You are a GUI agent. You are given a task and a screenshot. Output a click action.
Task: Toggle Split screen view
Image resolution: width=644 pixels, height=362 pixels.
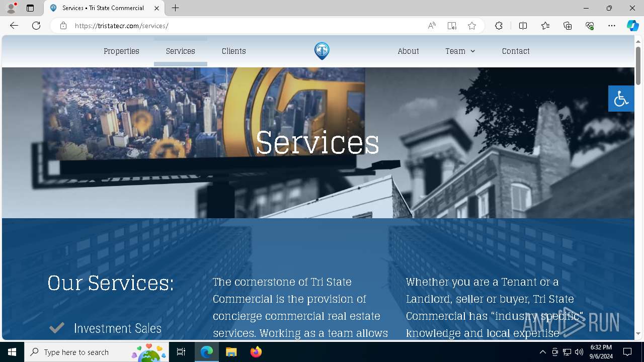click(523, 26)
